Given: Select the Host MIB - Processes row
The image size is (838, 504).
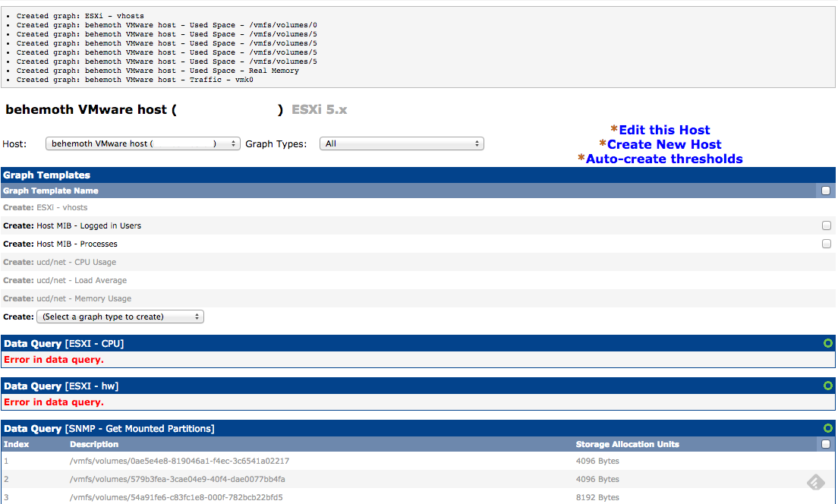Looking at the screenshot, I should click(x=418, y=244).
